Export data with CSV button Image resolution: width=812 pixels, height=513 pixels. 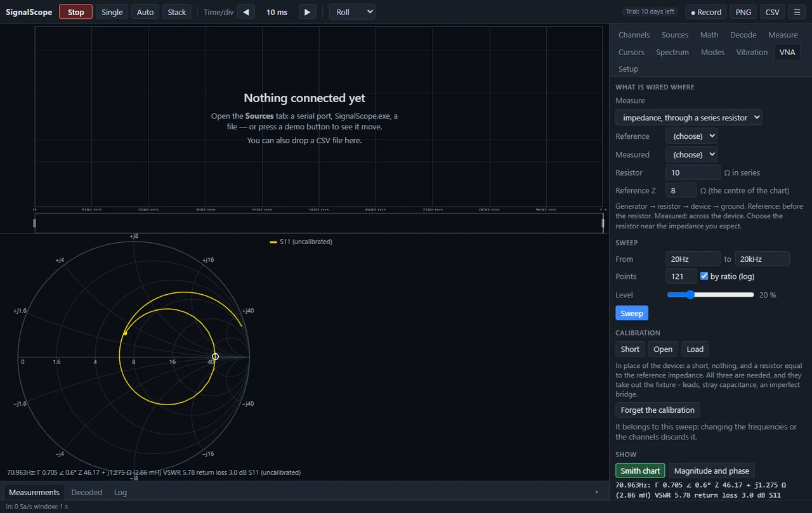[x=772, y=12]
